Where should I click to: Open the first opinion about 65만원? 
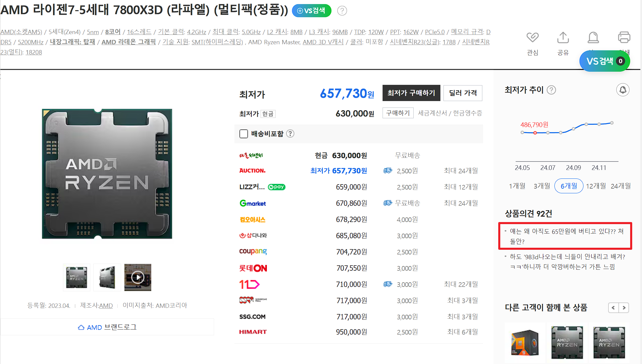(567, 236)
